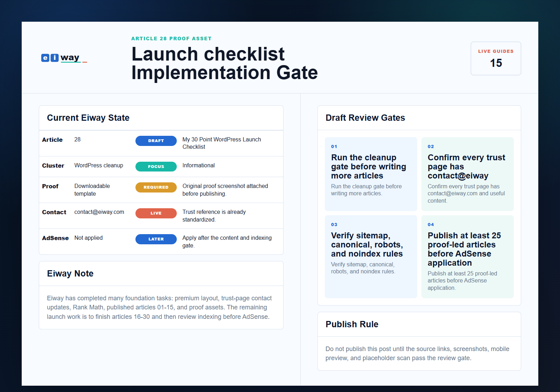Click the 'Informational' description

[198, 165]
